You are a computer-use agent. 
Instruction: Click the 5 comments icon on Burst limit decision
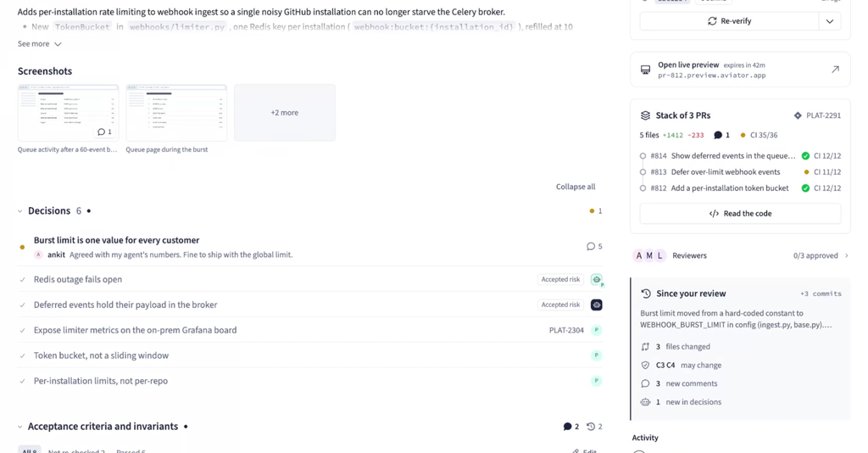pyautogui.click(x=594, y=247)
